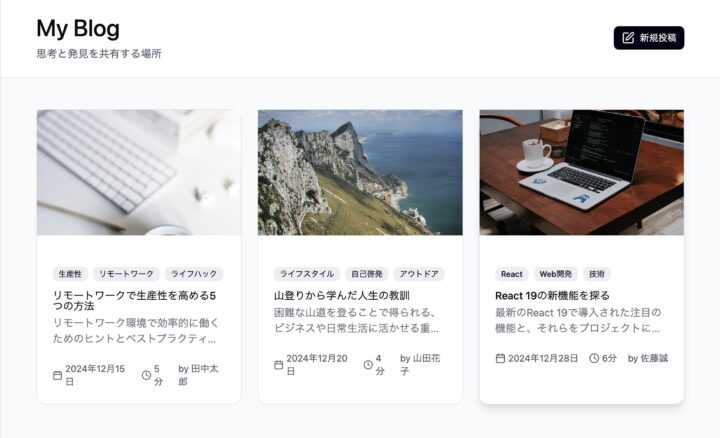Click calendar icon beside 2024年12月15日

(57, 375)
